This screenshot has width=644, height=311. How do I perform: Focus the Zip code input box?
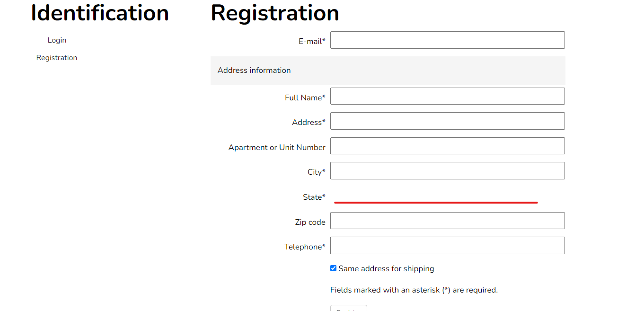coord(447,221)
